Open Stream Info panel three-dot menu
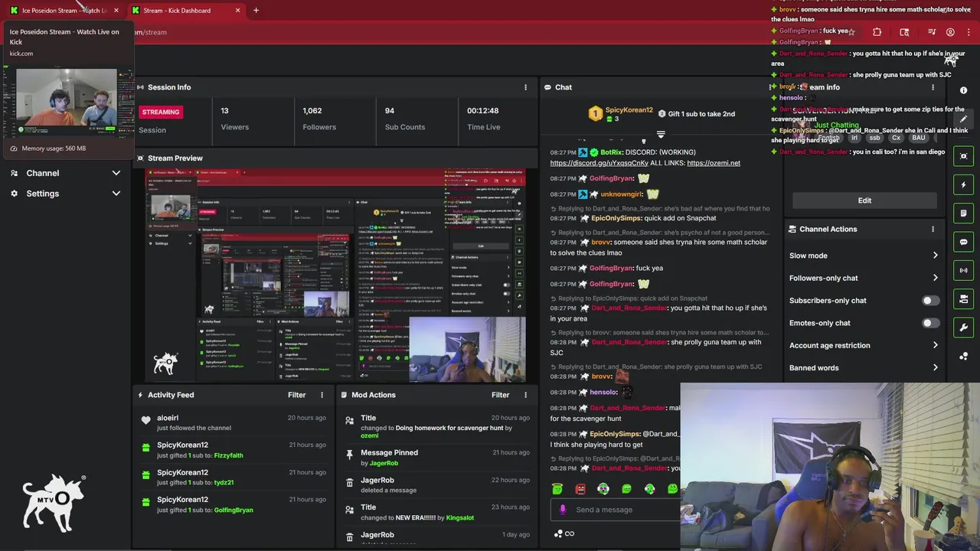 click(x=933, y=87)
